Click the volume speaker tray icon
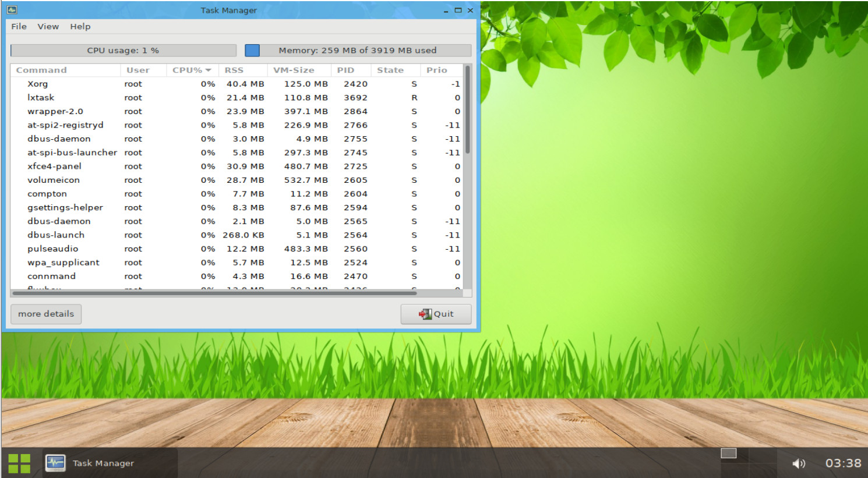The image size is (868, 478). [x=799, y=463]
